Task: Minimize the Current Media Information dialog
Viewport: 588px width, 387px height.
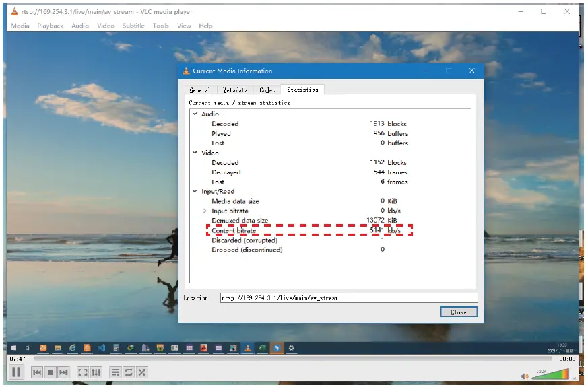Action: [x=426, y=71]
